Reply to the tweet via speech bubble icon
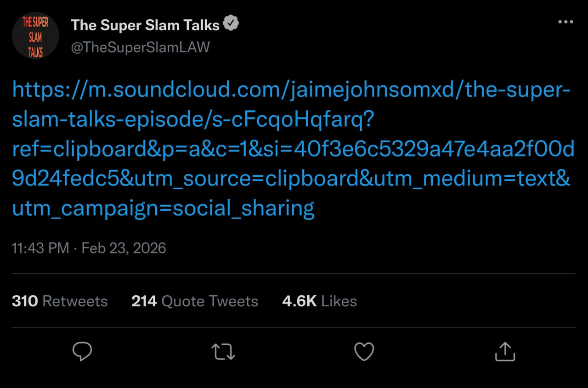 tap(83, 352)
